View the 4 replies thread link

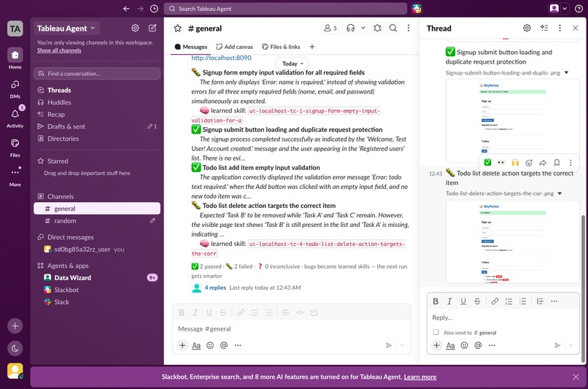(215, 288)
